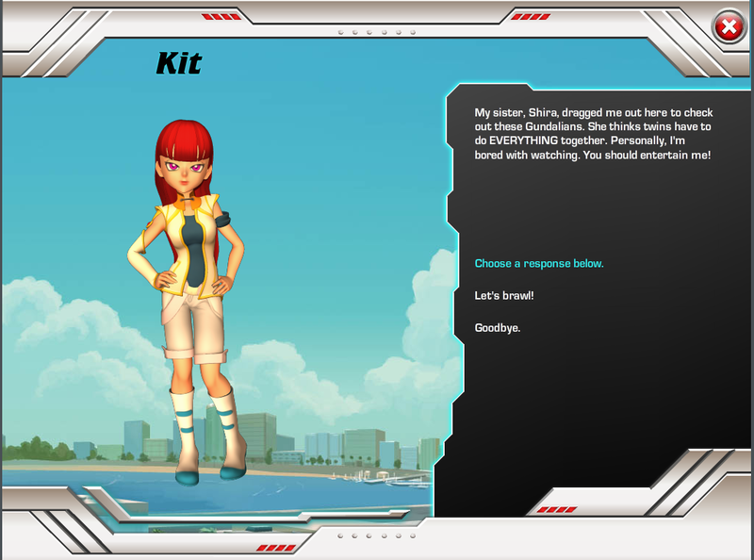Click the red stripe indicator at top left

pos(221,16)
